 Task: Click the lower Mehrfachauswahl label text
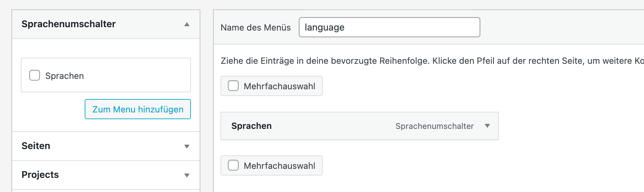tap(279, 166)
